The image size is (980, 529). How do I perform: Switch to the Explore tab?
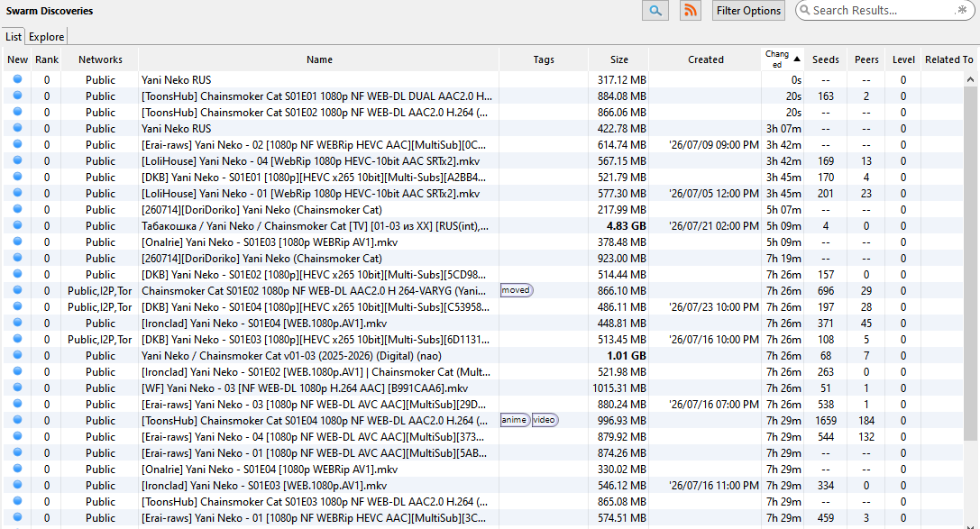pyautogui.click(x=46, y=36)
